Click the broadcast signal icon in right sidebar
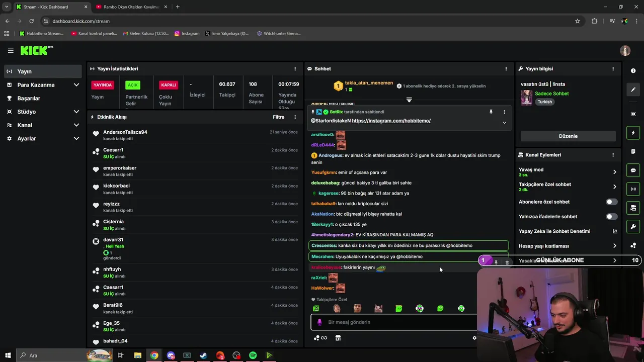644x362 pixels. [x=633, y=189]
